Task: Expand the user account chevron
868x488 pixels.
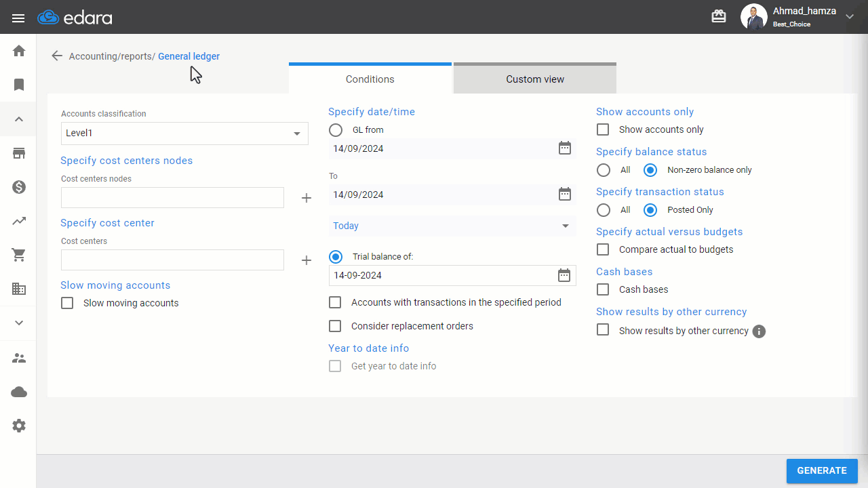Action: click(850, 17)
